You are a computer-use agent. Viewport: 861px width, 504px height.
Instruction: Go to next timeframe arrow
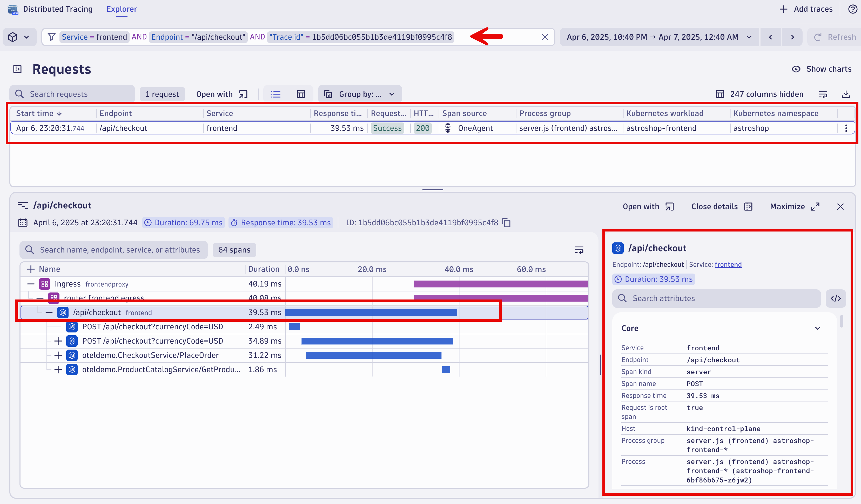792,37
